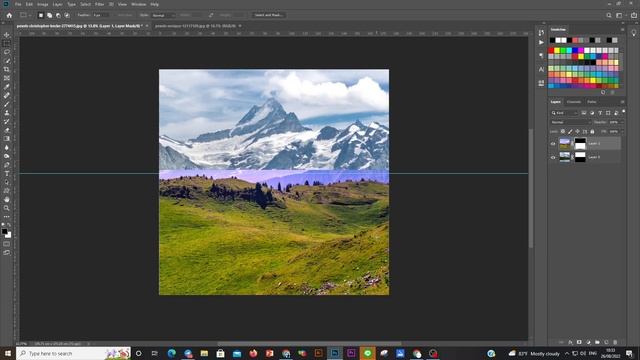Select the Pen tool
The height and width of the screenshot is (360, 640).
click(x=7, y=165)
